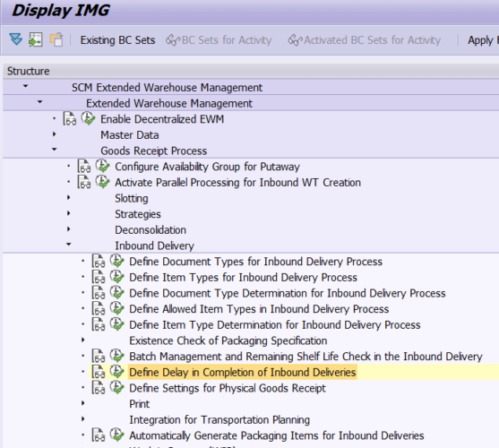
Task: Expand the Strategies node
Action: (68, 213)
